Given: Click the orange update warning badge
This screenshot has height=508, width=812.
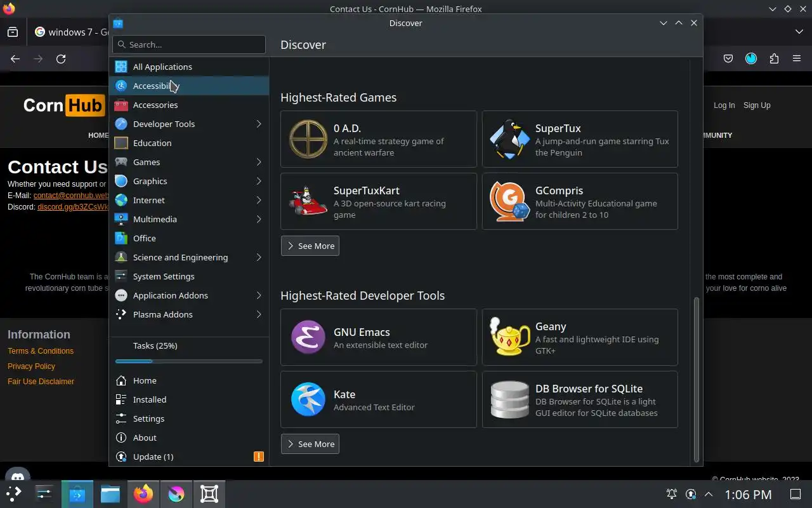Looking at the screenshot, I should [259, 457].
